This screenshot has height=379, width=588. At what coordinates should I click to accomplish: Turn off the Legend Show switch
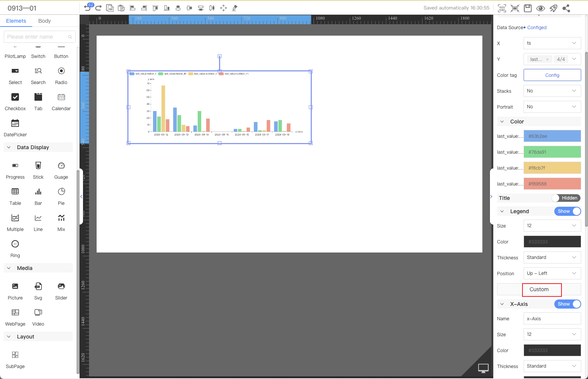point(567,211)
